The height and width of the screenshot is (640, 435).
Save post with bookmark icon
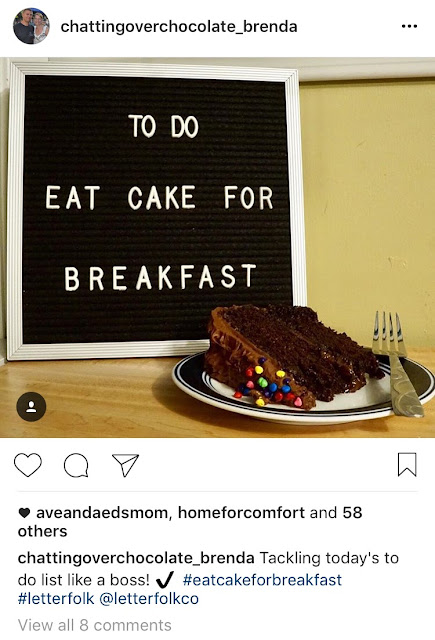coord(407,464)
